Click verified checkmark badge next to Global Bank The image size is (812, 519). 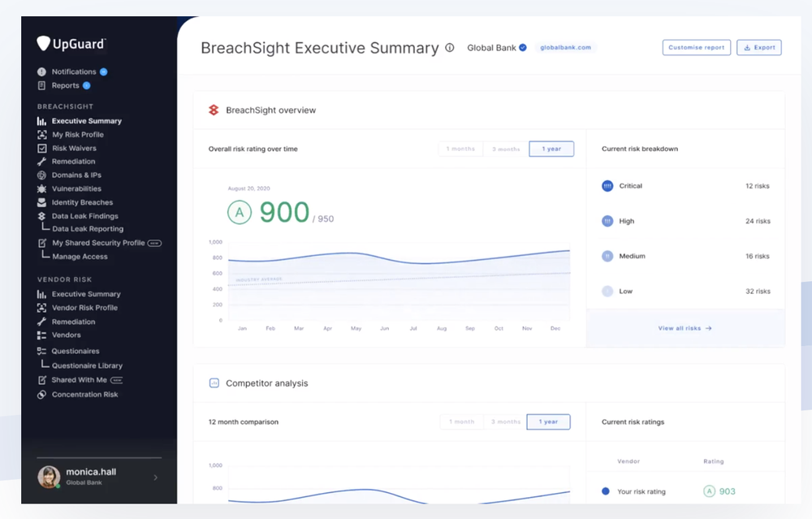pyautogui.click(x=523, y=48)
